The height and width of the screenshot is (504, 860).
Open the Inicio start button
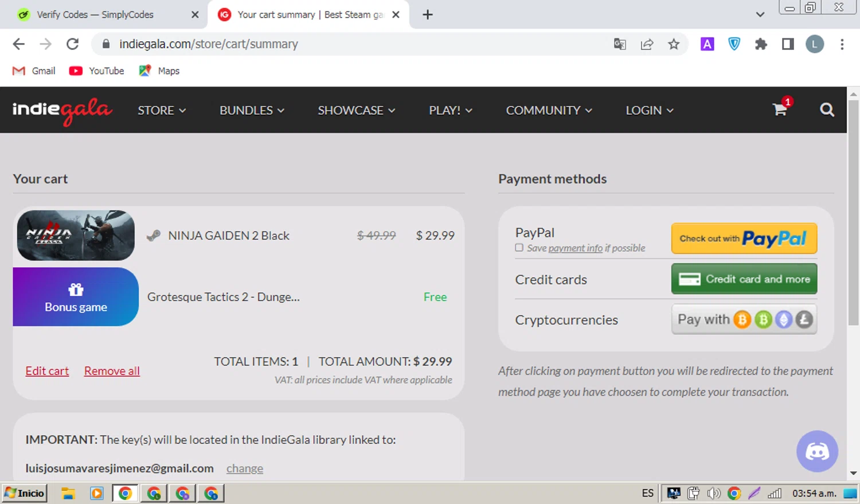(x=25, y=493)
